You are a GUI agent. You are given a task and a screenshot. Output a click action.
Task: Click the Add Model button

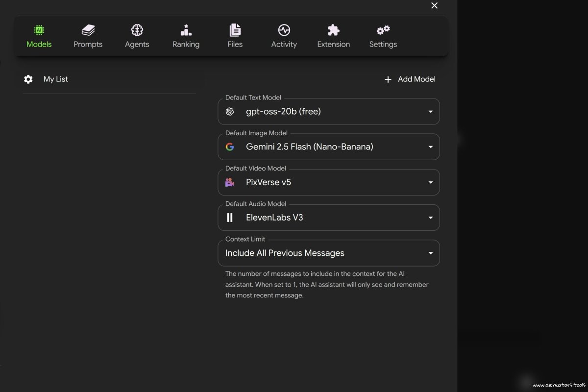pyautogui.click(x=410, y=79)
